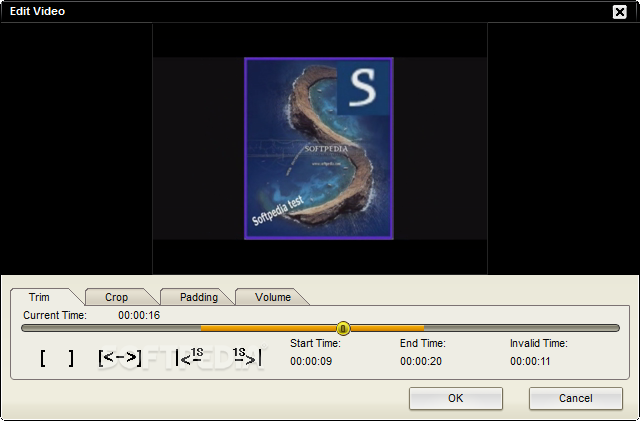Switch to the Trim tab
Image resolution: width=640 pixels, height=421 pixels.
point(39,297)
